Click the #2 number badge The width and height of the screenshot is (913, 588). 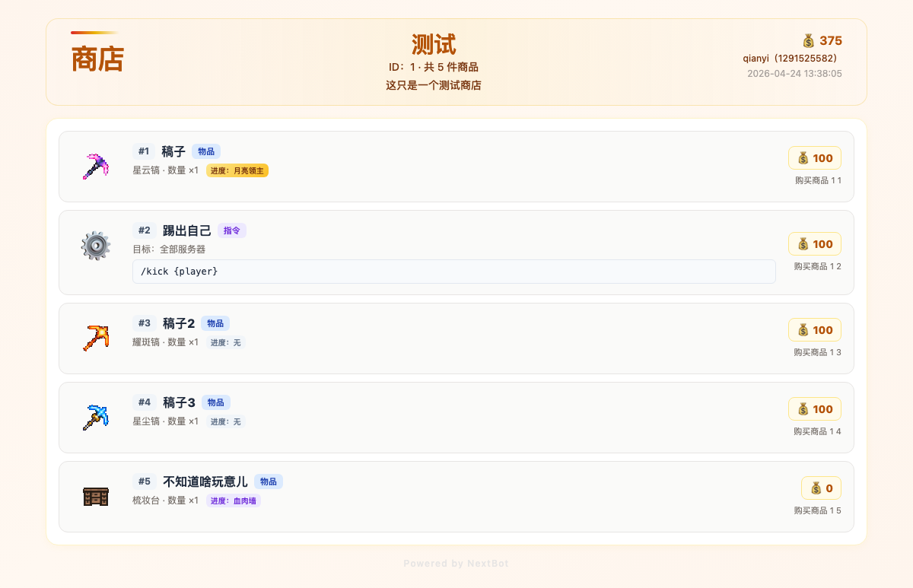point(145,230)
